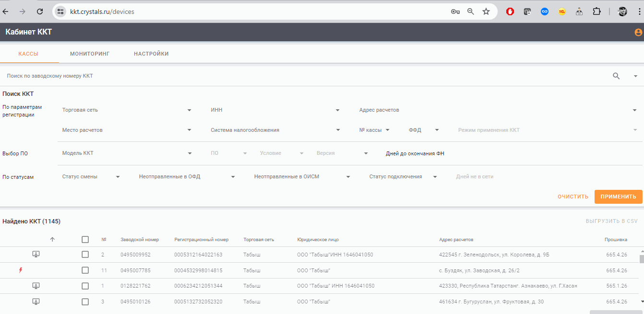Click the red lightning icon in the 0495007785 row
The height and width of the screenshot is (314, 644).
20,270
